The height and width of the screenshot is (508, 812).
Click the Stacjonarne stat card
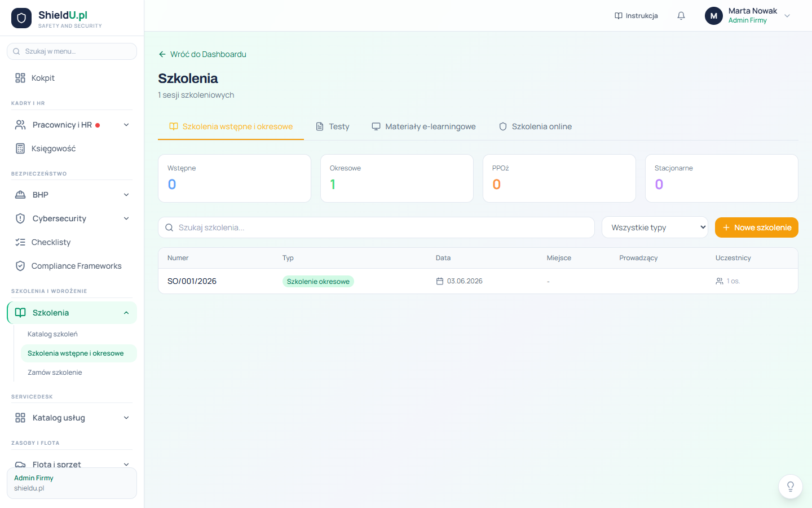tap(722, 178)
